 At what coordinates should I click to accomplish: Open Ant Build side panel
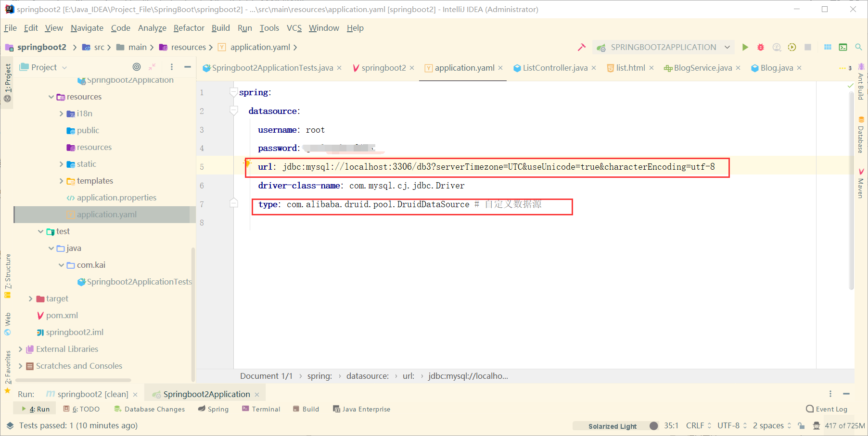[x=861, y=82]
